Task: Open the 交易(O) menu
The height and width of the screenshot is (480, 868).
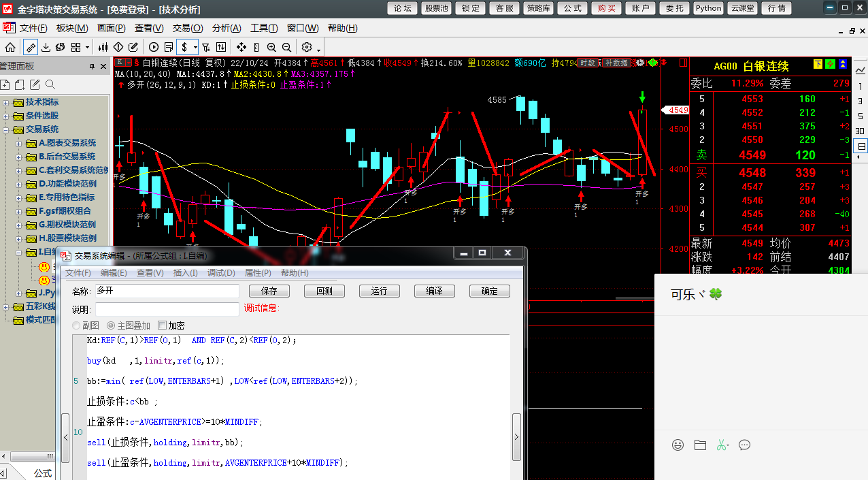Action: (188, 28)
